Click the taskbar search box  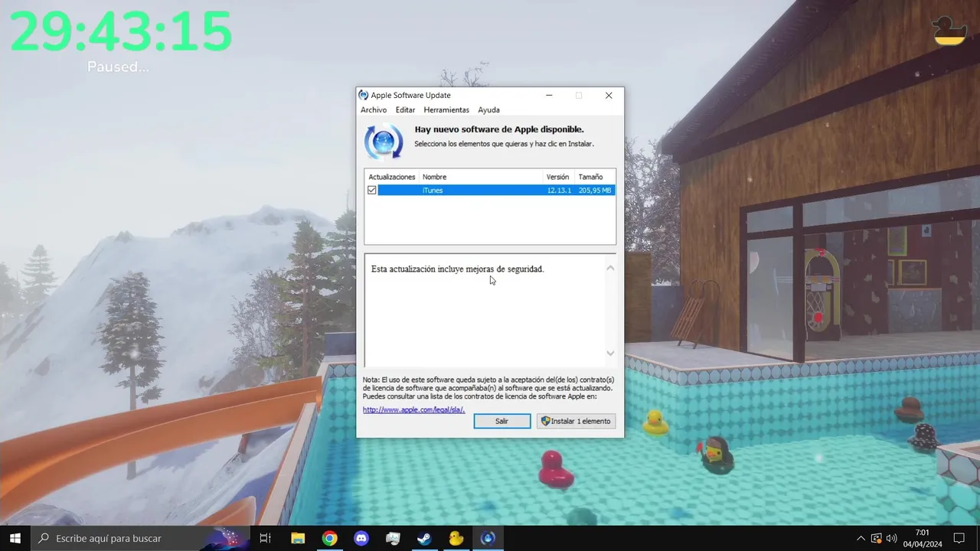click(x=141, y=538)
